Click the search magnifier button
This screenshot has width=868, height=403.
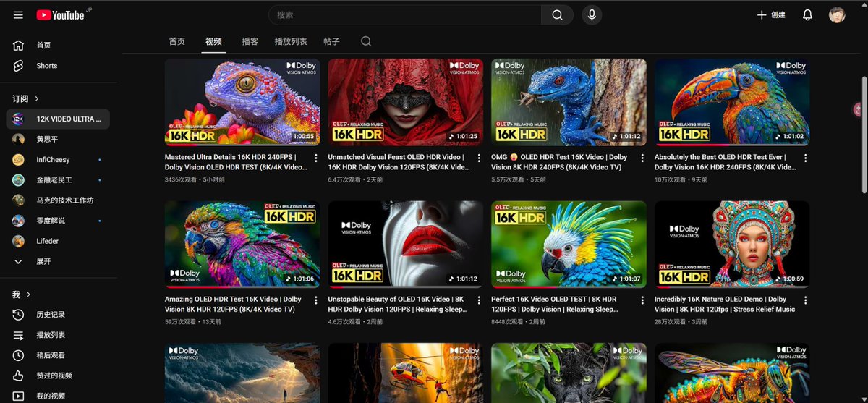(557, 14)
